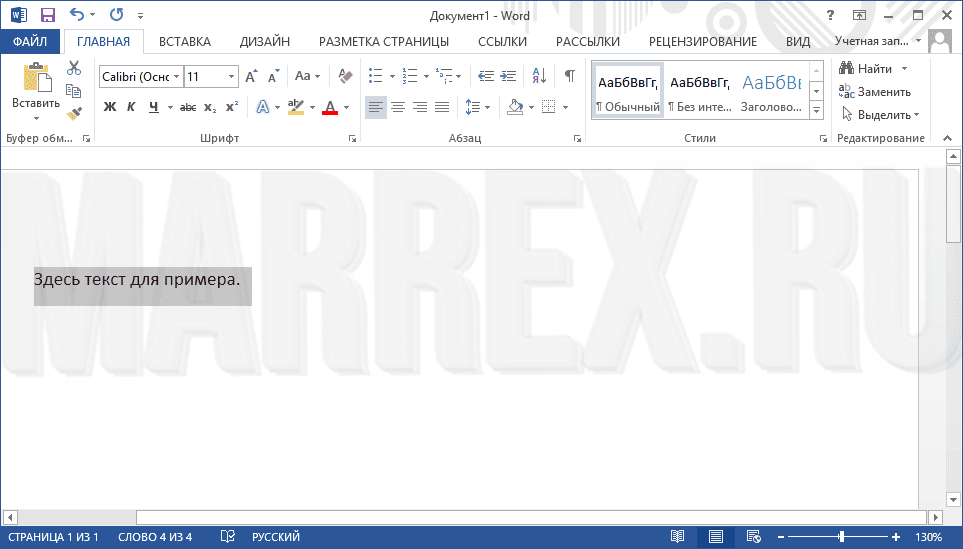This screenshot has width=963, height=549.
Task: Open the Styles pane launcher
Action: 823,139
